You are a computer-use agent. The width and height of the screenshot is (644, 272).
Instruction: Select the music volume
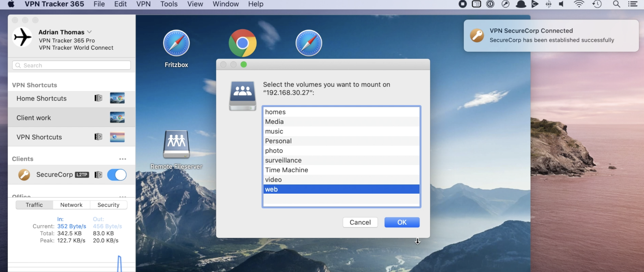(x=341, y=131)
